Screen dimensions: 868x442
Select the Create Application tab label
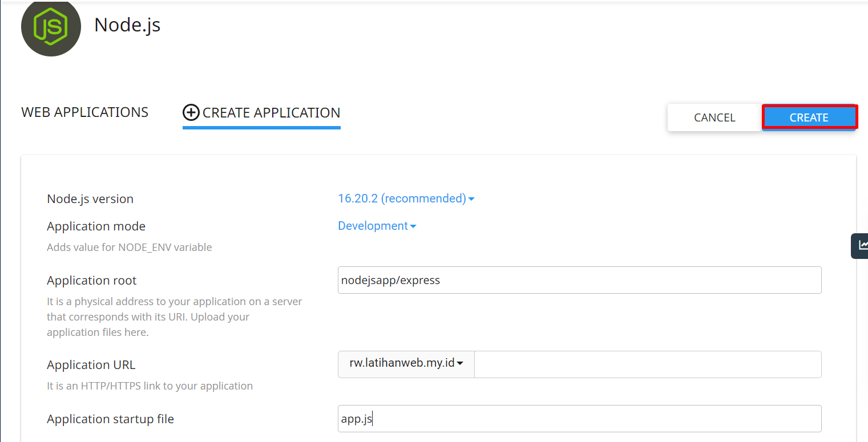[x=271, y=113]
